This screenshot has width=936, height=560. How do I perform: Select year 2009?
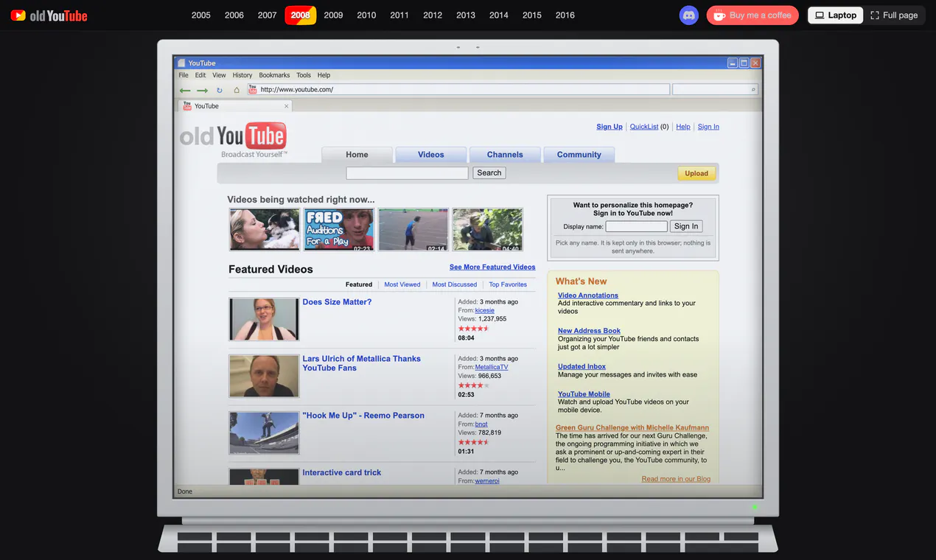(x=334, y=15)
